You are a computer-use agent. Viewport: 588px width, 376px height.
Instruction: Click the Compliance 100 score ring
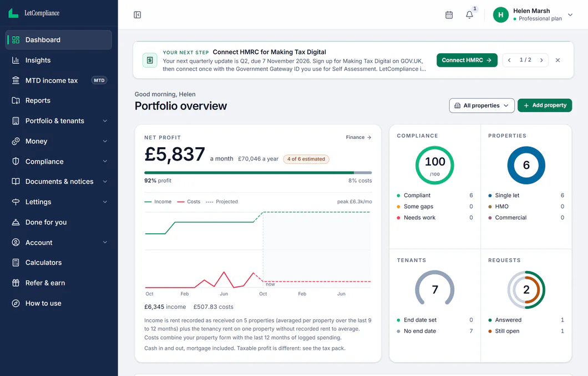point(435,166)
